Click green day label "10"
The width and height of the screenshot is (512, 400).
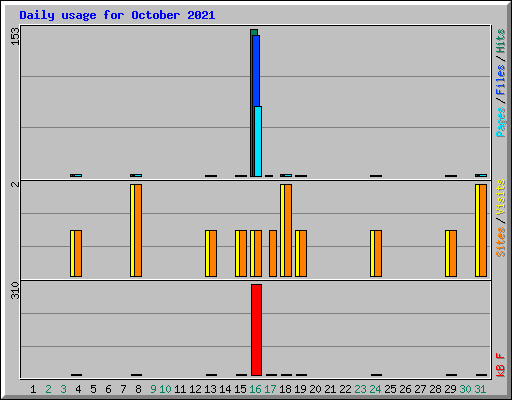(x=165, y=389)
